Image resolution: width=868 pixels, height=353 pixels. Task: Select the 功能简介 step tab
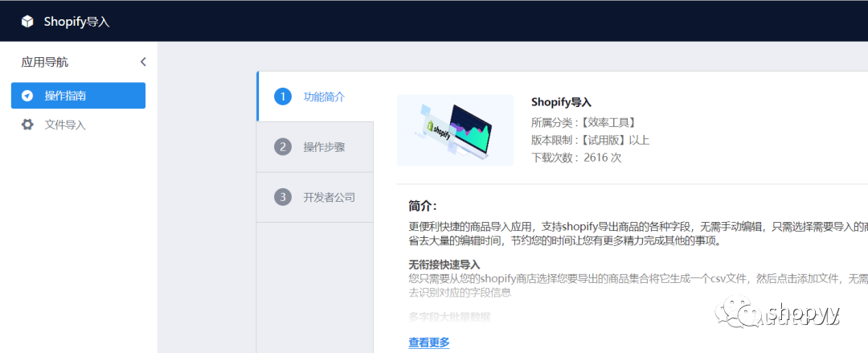315,96
